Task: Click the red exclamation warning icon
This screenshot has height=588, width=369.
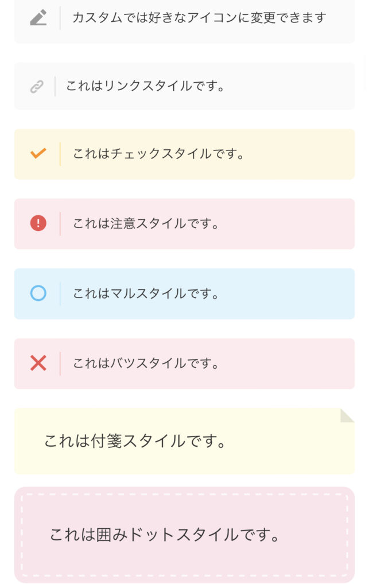Action: (38, 223)
